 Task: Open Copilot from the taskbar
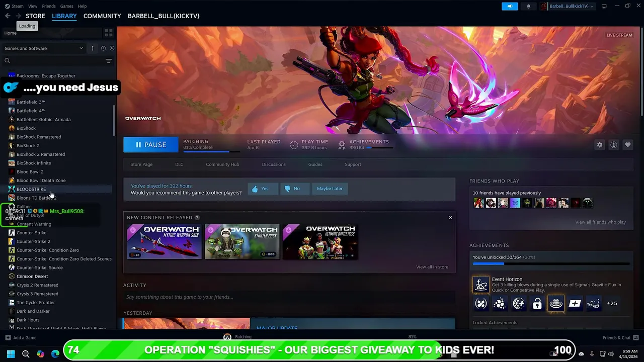tap(40, 353)
